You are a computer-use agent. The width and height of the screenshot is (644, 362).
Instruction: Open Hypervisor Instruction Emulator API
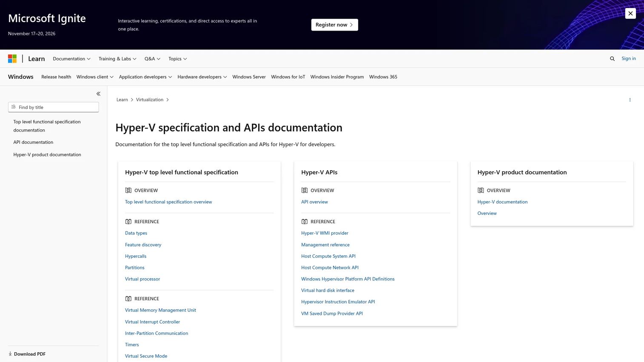338,302
